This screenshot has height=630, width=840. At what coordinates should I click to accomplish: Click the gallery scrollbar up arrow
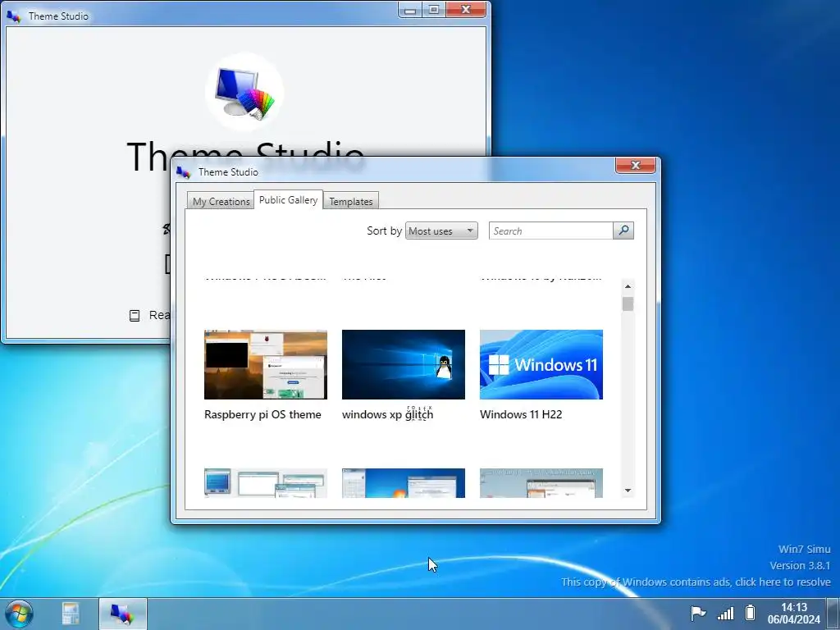(628, 286)
